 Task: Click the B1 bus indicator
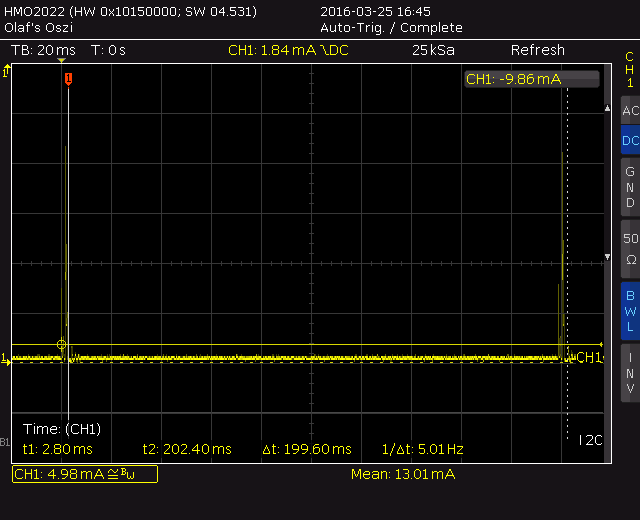pos(4,442)
